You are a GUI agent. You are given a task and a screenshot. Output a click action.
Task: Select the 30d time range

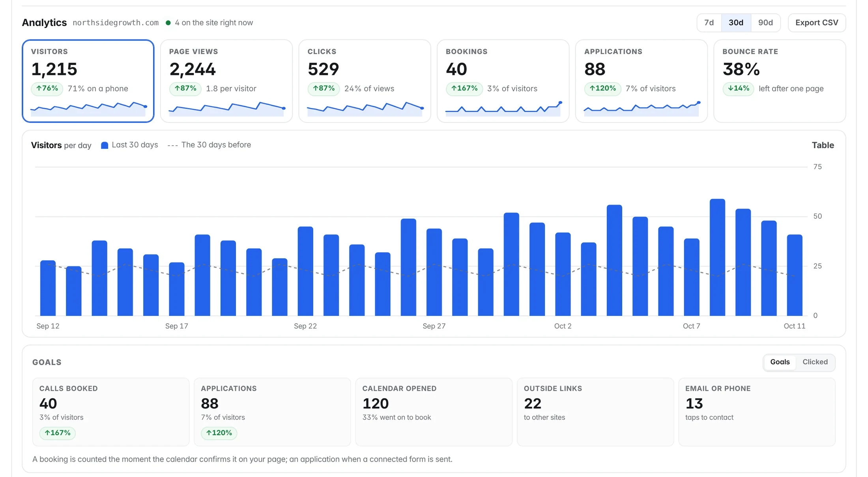click(x=736, y=23)
